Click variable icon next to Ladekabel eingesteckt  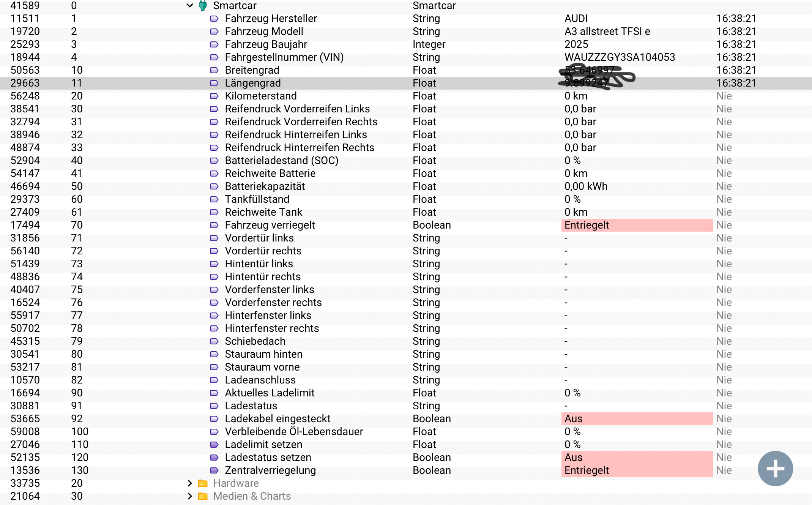214,419
